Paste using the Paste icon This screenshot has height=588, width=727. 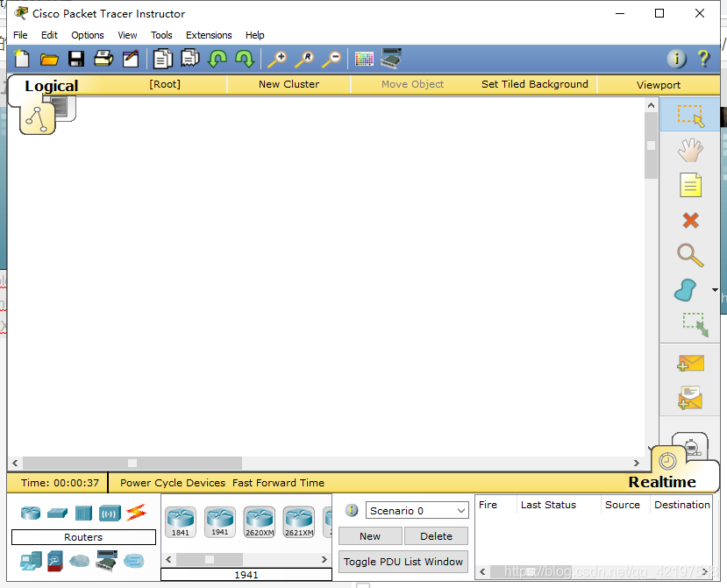point(189,59)
